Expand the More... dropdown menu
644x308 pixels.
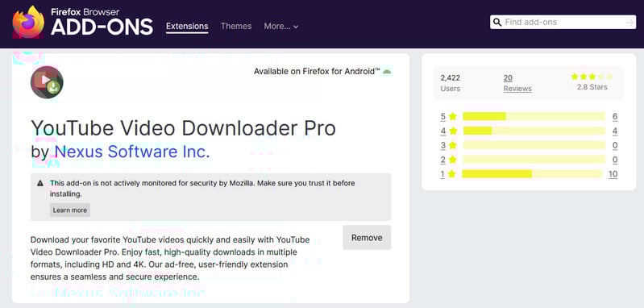click(281, 27)
